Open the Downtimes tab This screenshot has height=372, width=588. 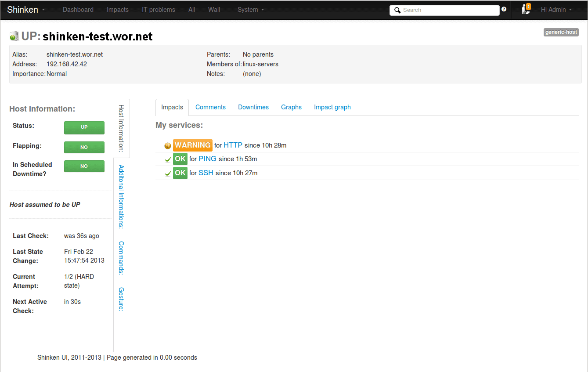point(253,107)
